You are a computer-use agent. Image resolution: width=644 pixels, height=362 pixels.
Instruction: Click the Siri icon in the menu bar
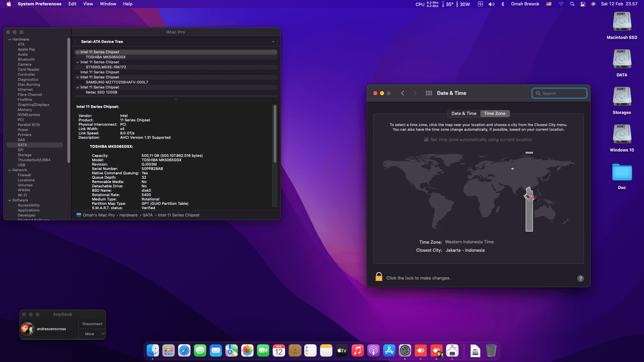pos(593,4)
